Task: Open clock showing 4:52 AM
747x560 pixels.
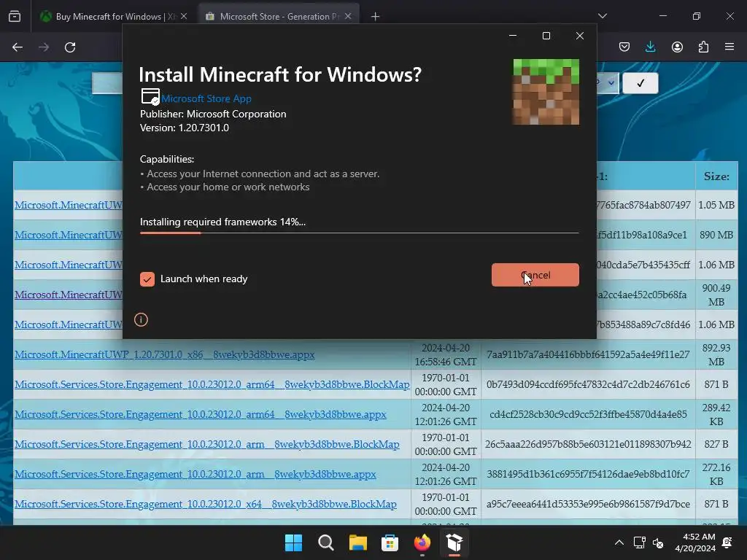Action: coord(695,542)
